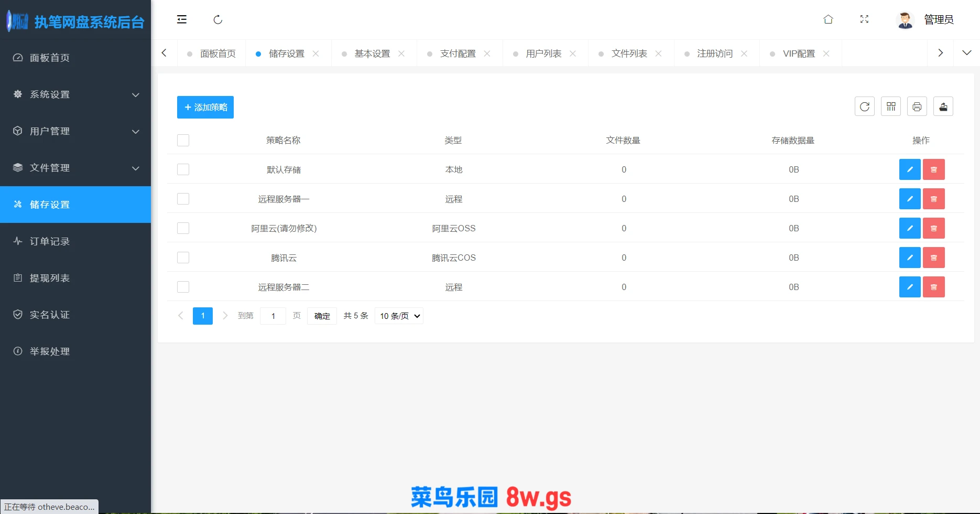
Task: Open the 10 条/页 page size dropdown
Action: click(399, 316)
